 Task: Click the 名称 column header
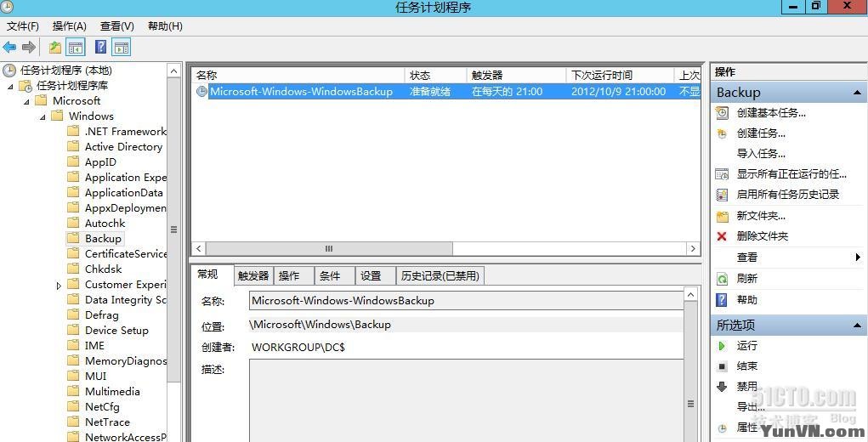[298, 76]
